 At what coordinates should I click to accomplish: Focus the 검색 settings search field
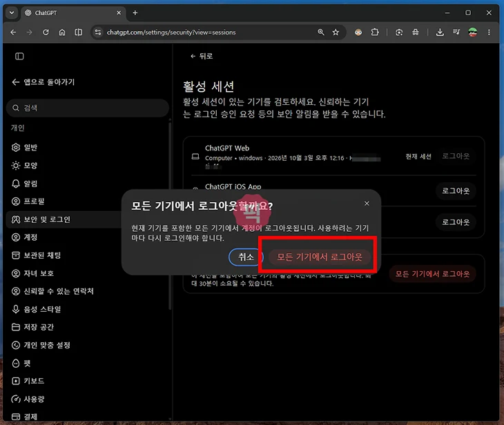click(x=88, y=108)
